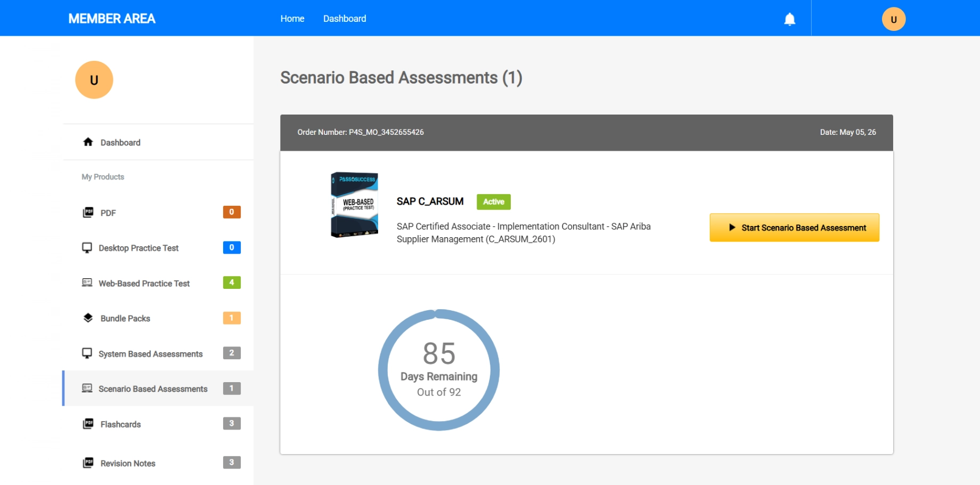Start Scenario Based Assessment
The image size is (980, 485).
tap(794, 228)
